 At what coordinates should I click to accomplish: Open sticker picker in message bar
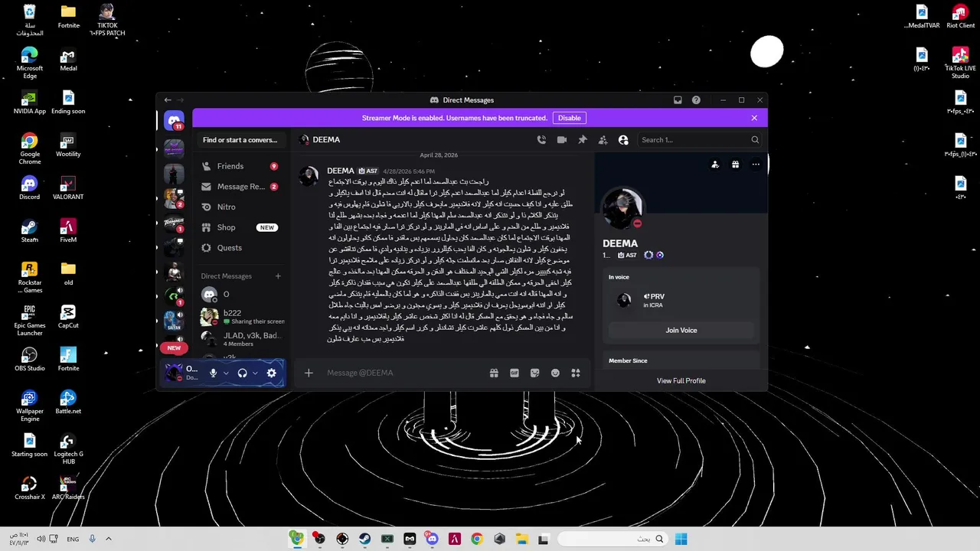point(534,373)
